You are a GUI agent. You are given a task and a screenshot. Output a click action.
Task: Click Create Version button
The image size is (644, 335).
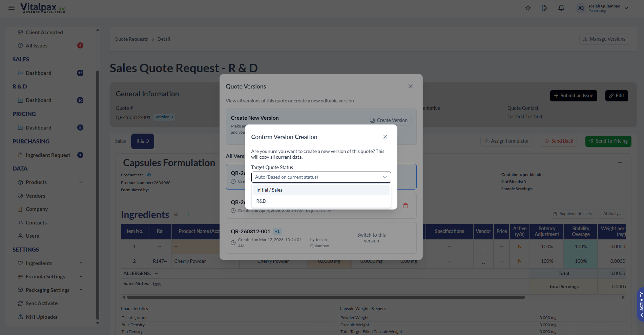tap(389, 120)
